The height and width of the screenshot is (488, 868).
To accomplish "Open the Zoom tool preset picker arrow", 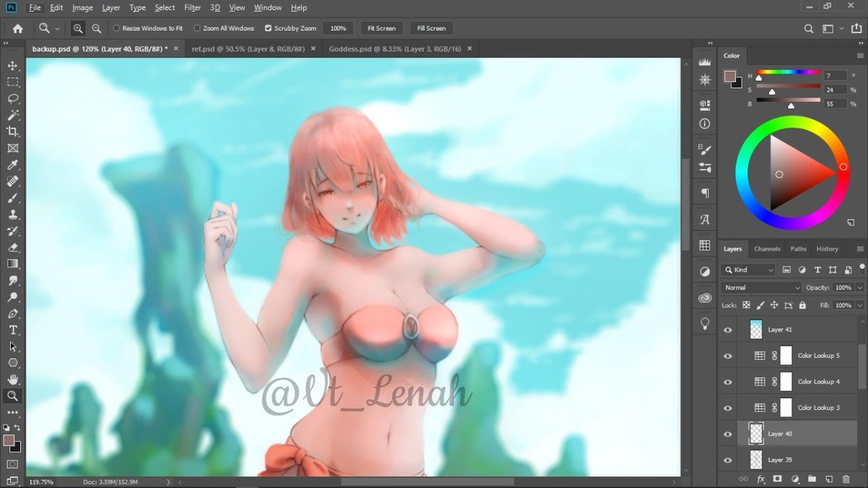I will click(x=57, y=28).
